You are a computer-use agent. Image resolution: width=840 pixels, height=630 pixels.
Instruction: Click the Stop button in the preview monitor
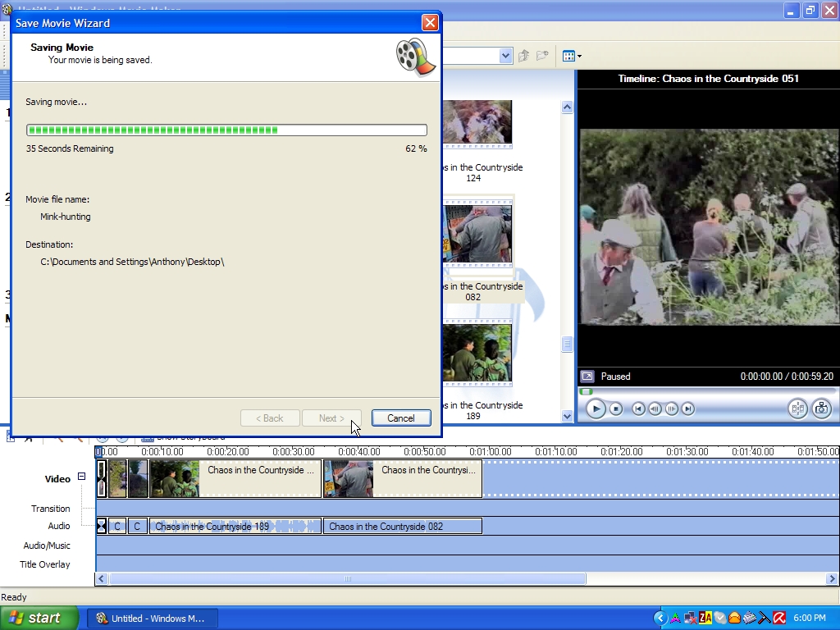(616, 409)
